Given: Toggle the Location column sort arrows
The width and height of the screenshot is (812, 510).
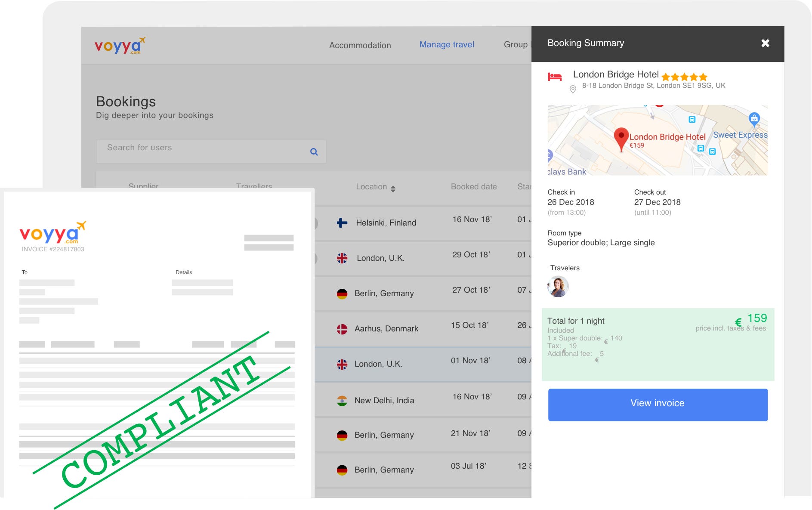Looking at the screenshot, I should (x=394, y=188).
